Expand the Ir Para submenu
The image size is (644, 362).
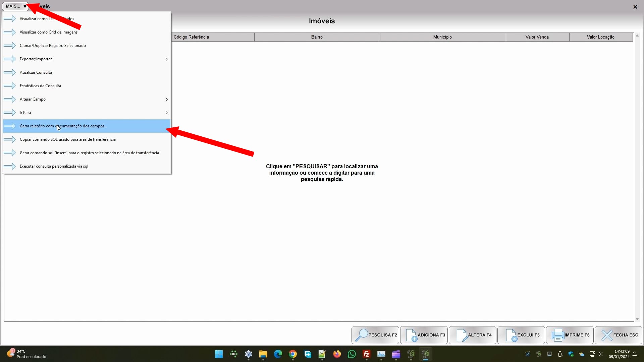click(167, 113)
